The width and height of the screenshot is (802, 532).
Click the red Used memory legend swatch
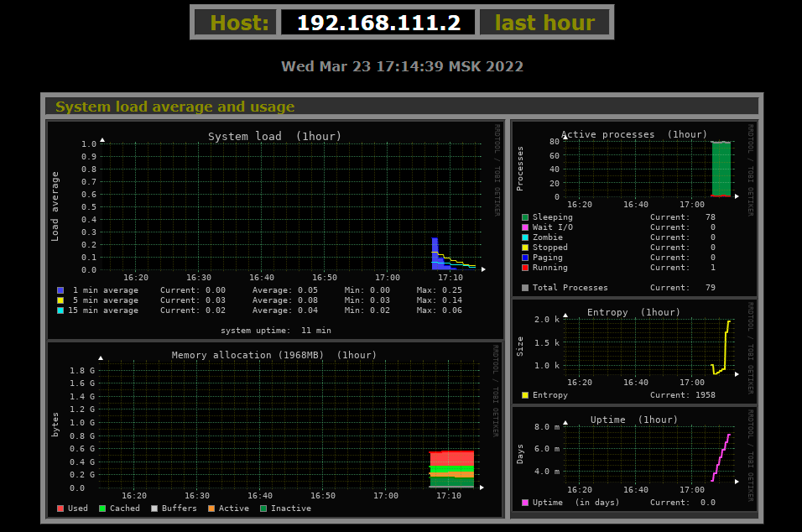point(60,509)
